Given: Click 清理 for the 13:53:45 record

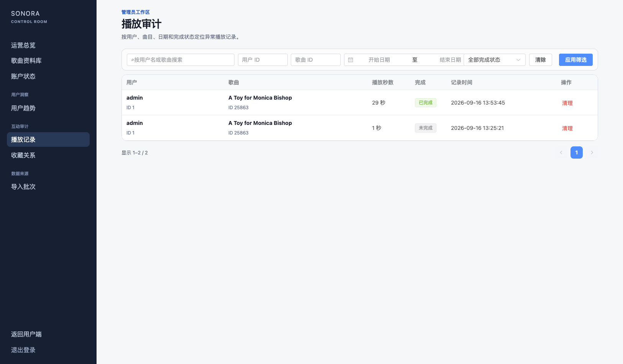Looking at the screenshot, I should pos(567,103).
